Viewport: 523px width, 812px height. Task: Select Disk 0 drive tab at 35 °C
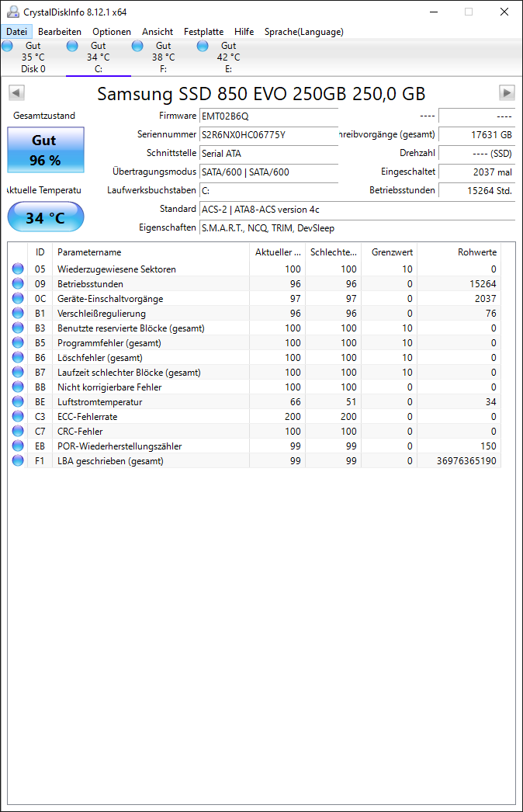[33, 57]
